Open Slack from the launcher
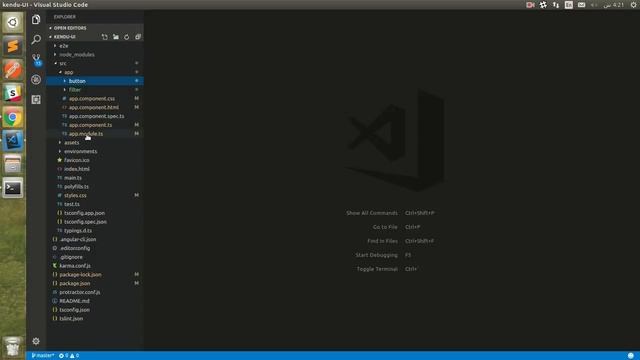Screen dimensions: 640x360 point(13,93)
